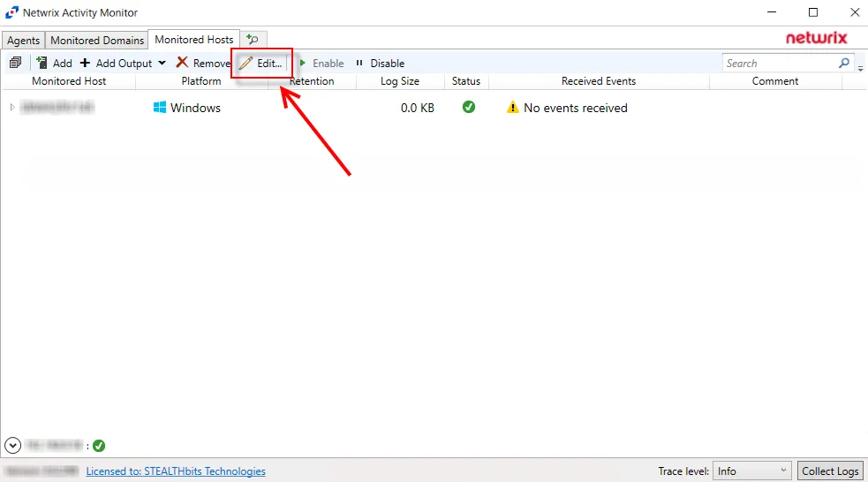The width and height of the screenshot is (868, 482).
Task: Sort by Retention column header
Action: point(312,81)
